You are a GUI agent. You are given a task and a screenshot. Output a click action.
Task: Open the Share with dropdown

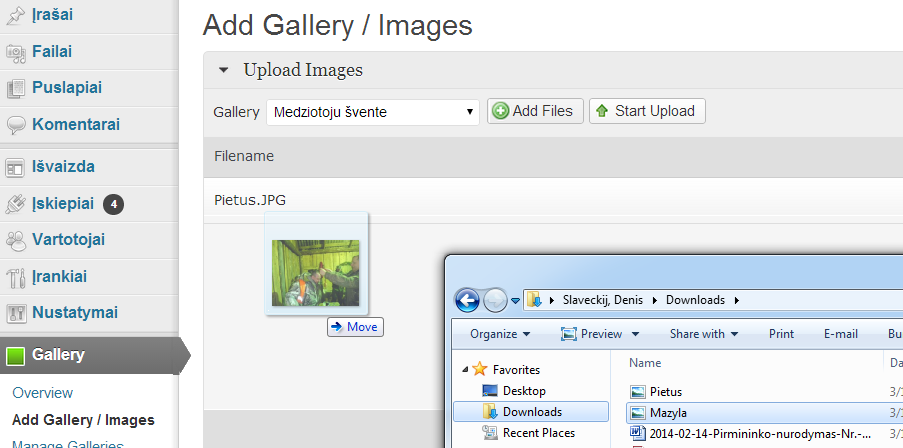point(704,334)
